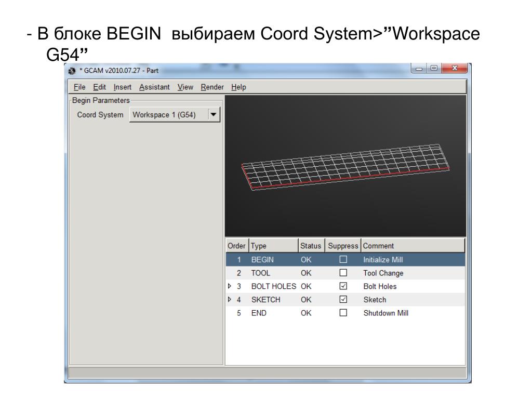Expand the BOLT HOLES block
The height and width of the screenshot is (399, 532).
tap(230, 286)
